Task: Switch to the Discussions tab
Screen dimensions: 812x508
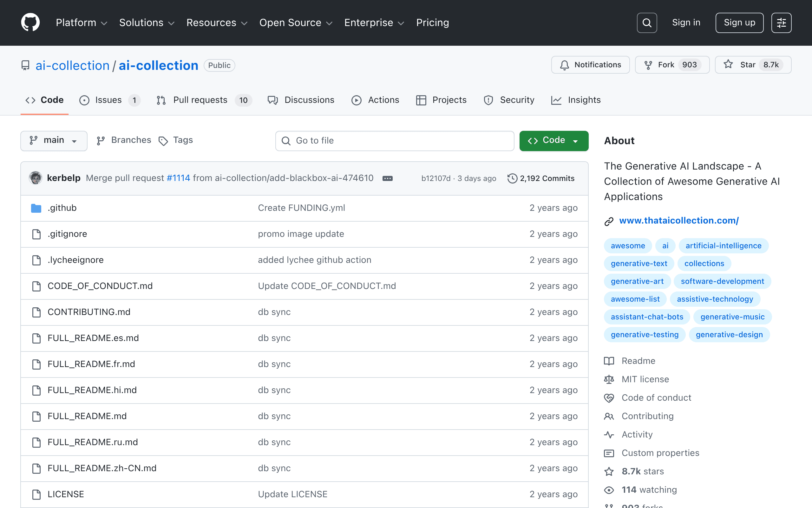Action: (301, 100)
